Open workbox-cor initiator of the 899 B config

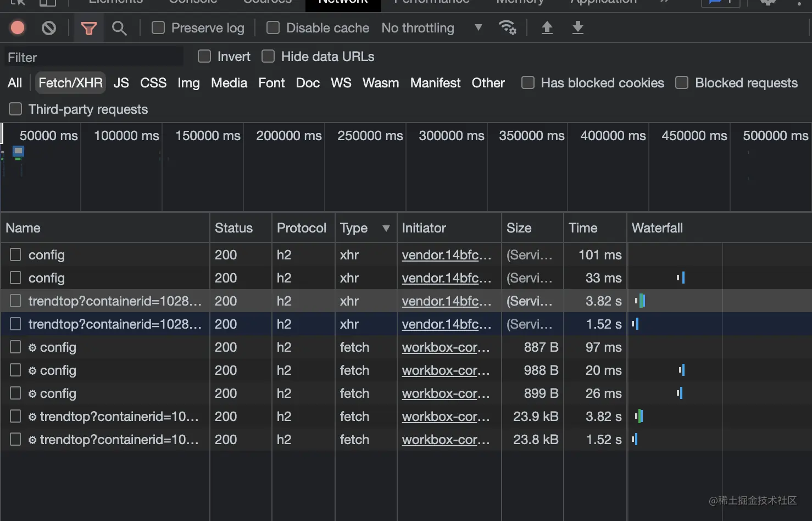[x=446, y=393]
